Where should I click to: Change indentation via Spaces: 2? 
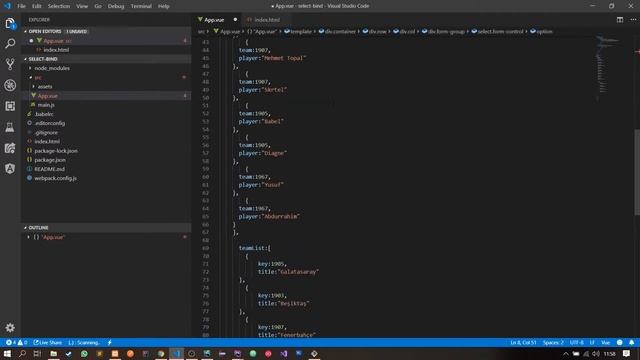pos(553,342)
